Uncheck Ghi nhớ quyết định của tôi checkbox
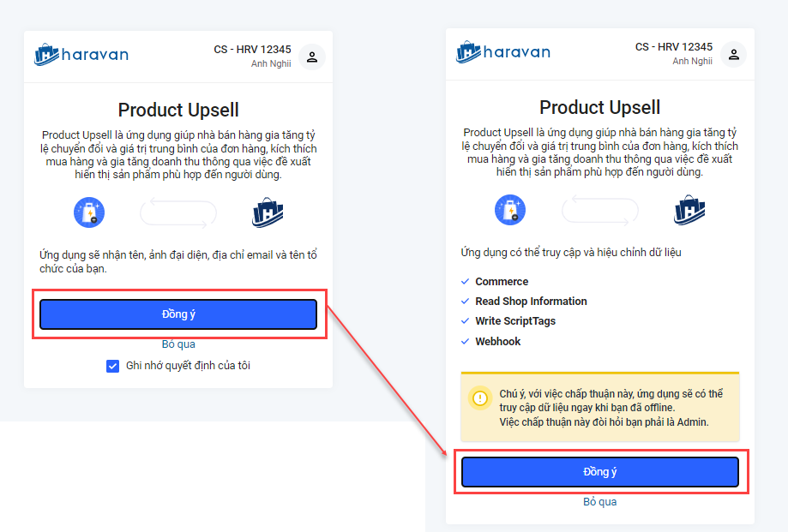 112,366
